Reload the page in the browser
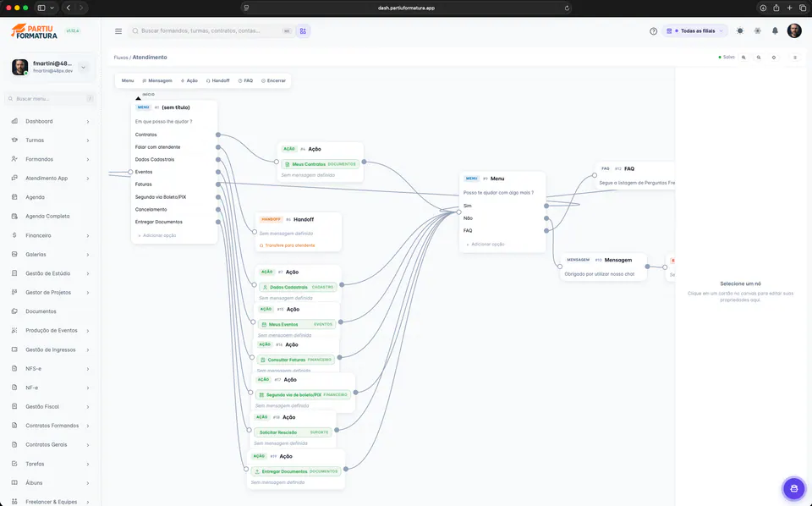 click(567, 8)
